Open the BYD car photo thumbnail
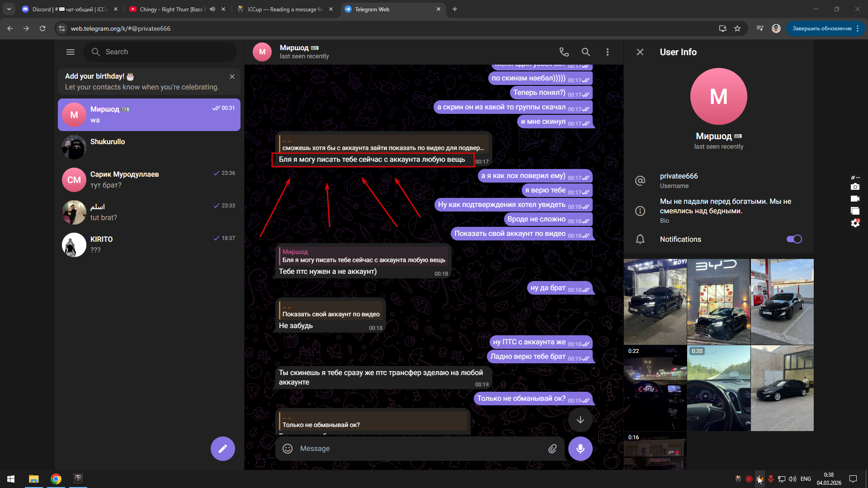 pyautogui.click(x=718, y=301)
